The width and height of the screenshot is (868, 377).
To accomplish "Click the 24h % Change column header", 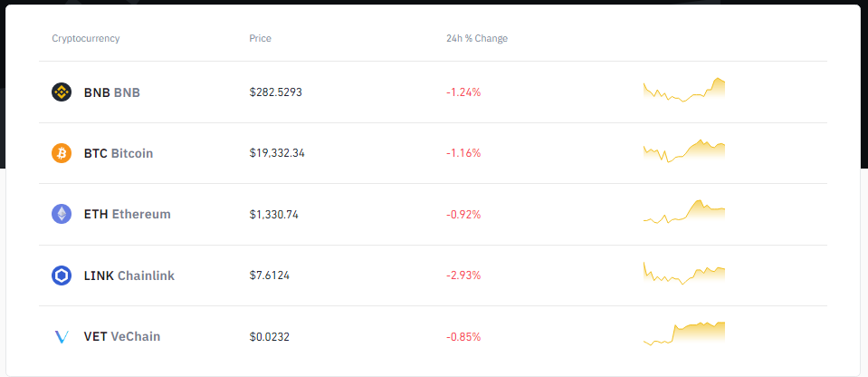I will click(x=477, y=38).
